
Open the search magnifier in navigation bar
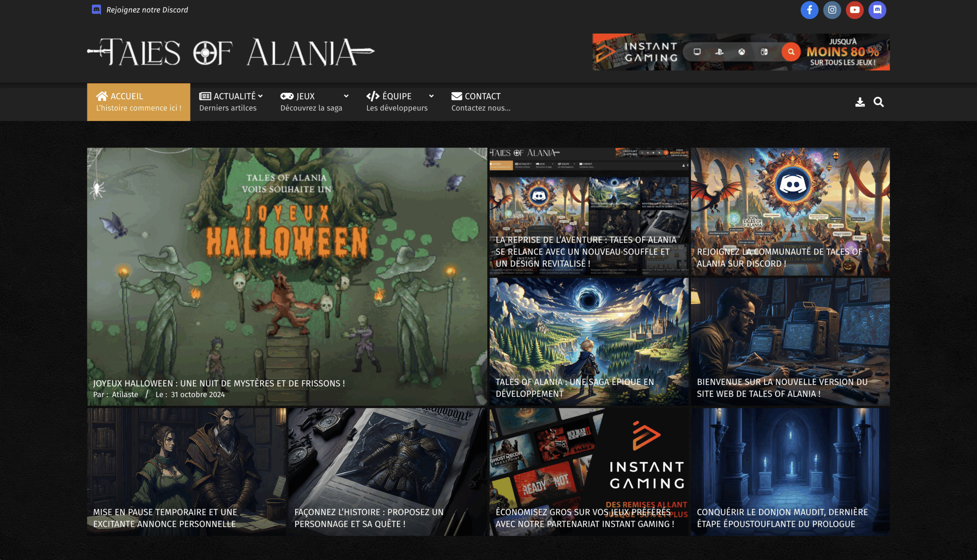(879, 102)
